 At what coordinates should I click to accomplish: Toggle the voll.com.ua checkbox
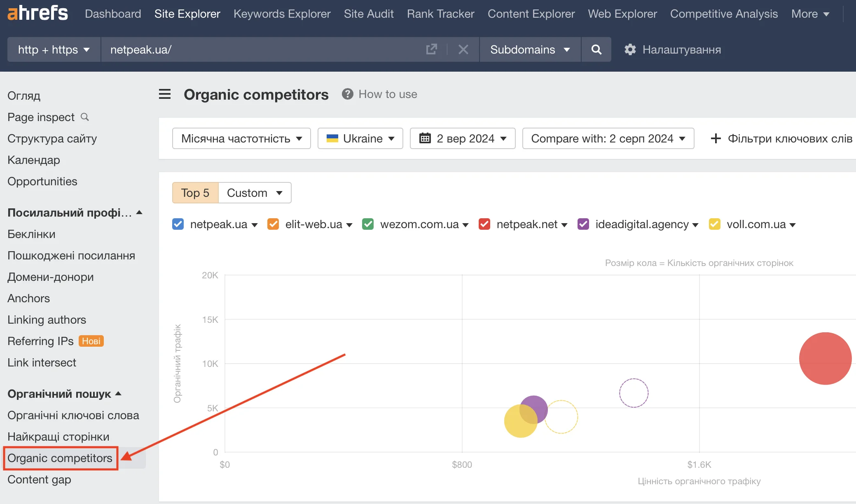click(714, 224)
